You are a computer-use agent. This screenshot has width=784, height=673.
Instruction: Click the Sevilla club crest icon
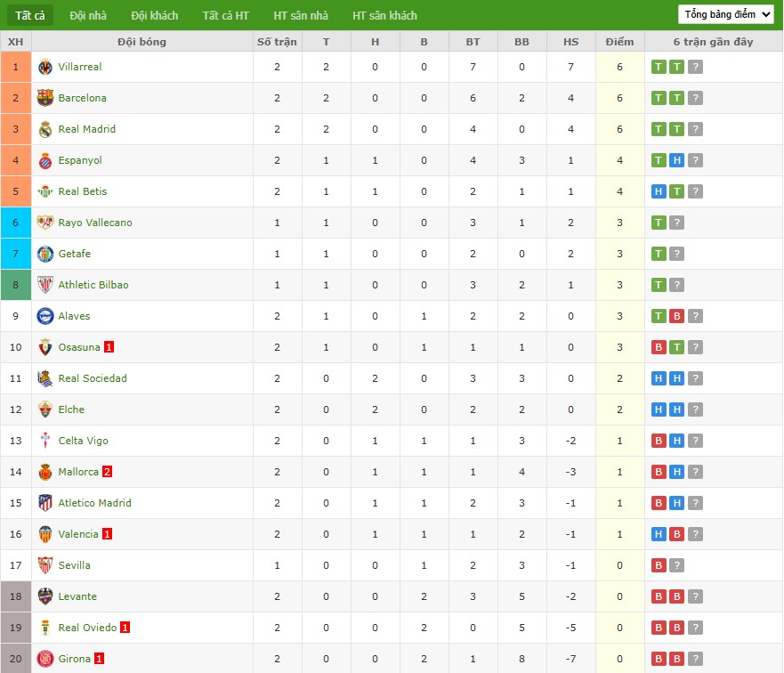45,565
